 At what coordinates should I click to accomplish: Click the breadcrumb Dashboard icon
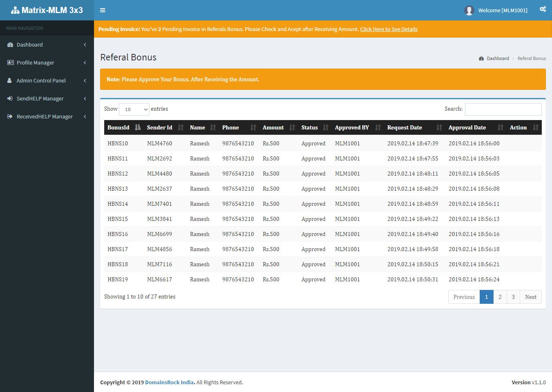pyautogui.click(x=481, y=58)
